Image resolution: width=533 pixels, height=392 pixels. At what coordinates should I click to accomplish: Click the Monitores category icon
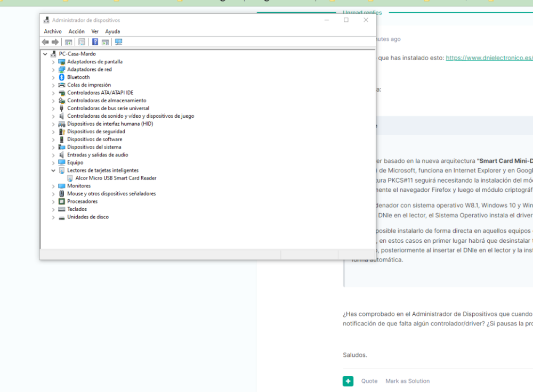tap(61, 186)
